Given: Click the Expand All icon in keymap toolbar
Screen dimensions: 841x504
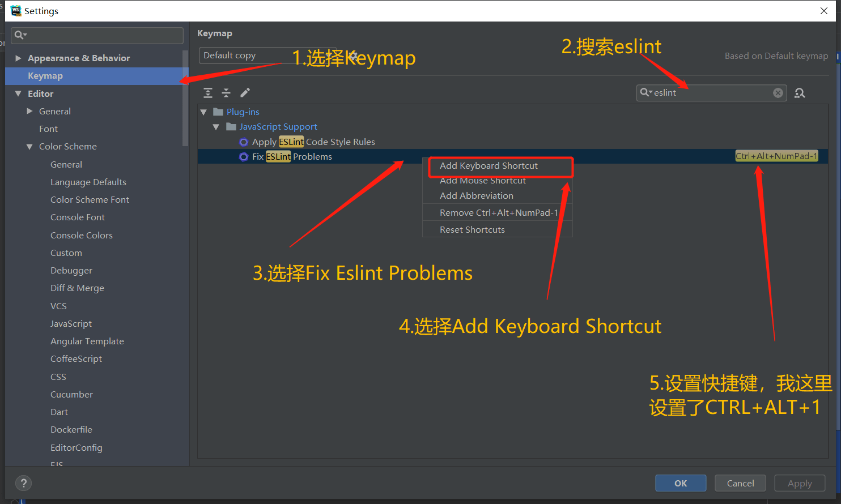Looking at the screenshot, I should (x=208, y=93).
